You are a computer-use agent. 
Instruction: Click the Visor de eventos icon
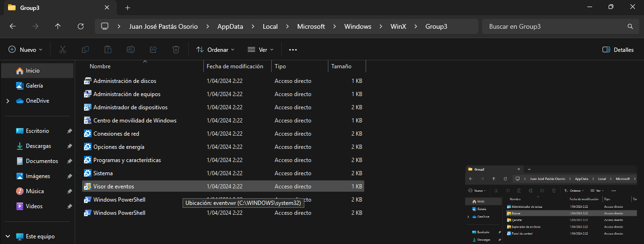point(87,187)
